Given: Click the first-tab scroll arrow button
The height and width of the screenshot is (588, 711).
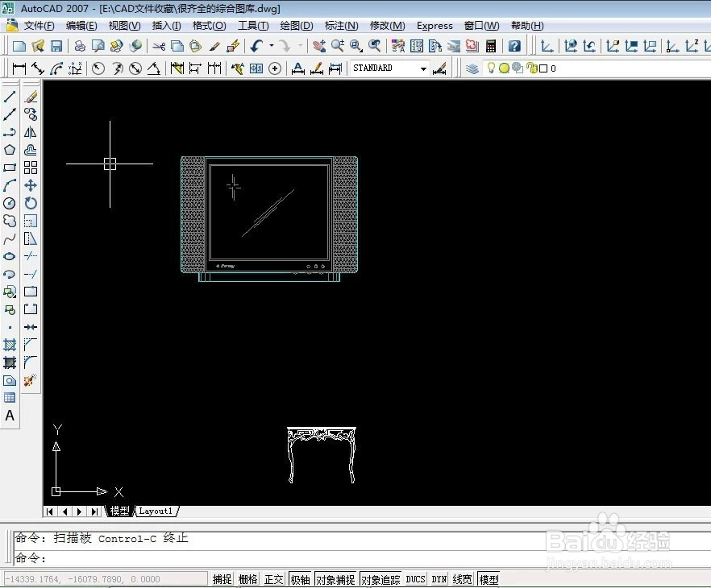Looking at the screenshot, I should [49, 511].
